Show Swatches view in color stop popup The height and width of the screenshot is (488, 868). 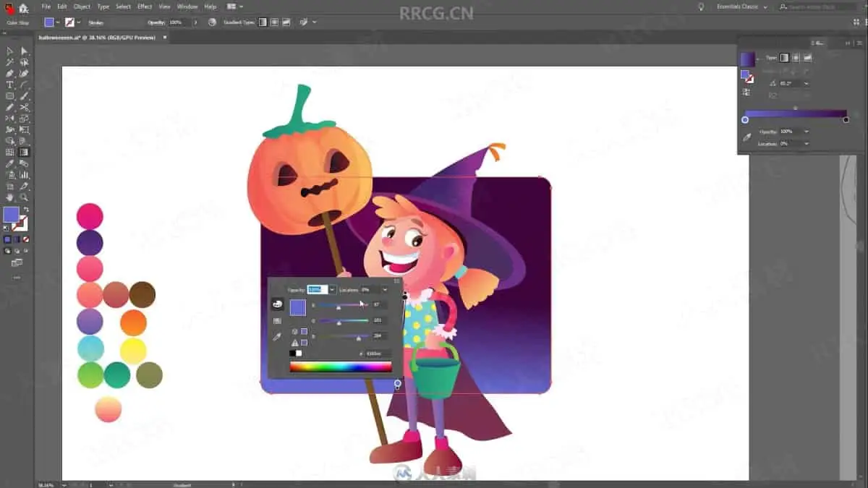(278, 320)
